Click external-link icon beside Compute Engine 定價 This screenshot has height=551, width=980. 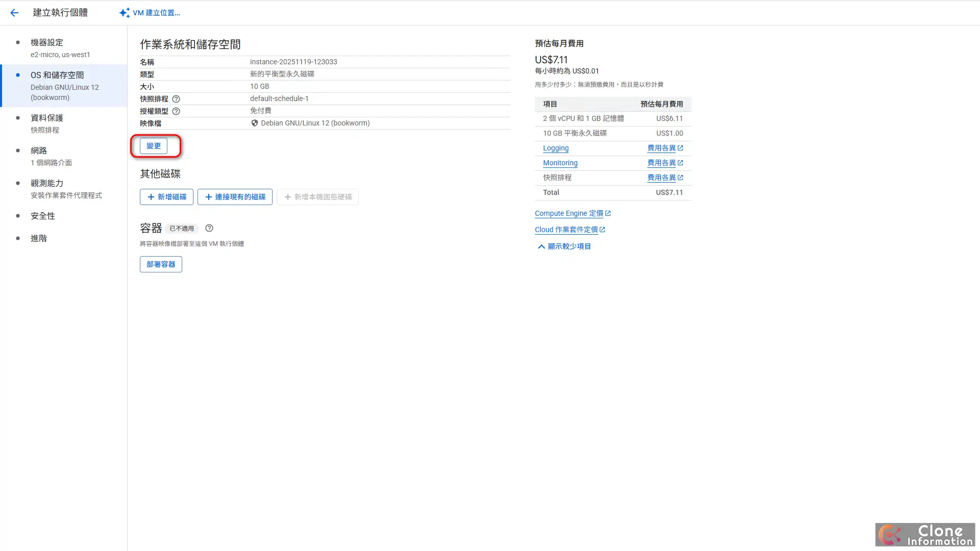[608, 213]
